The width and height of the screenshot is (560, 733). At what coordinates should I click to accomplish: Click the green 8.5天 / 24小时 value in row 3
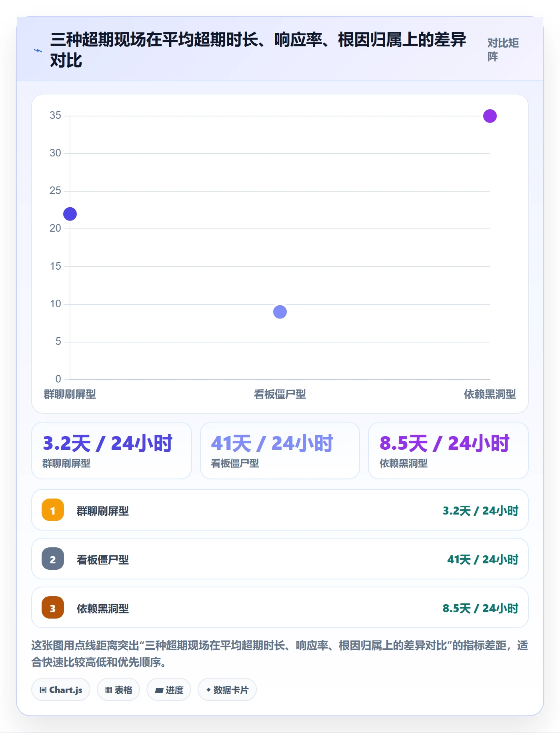coord(480,609)
